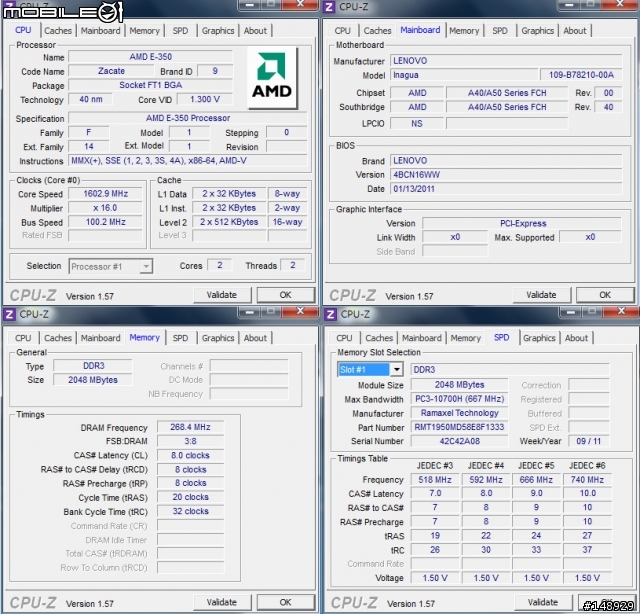Select the processor name field AMD E-350

pyautogui.click(x=151, y=57)
